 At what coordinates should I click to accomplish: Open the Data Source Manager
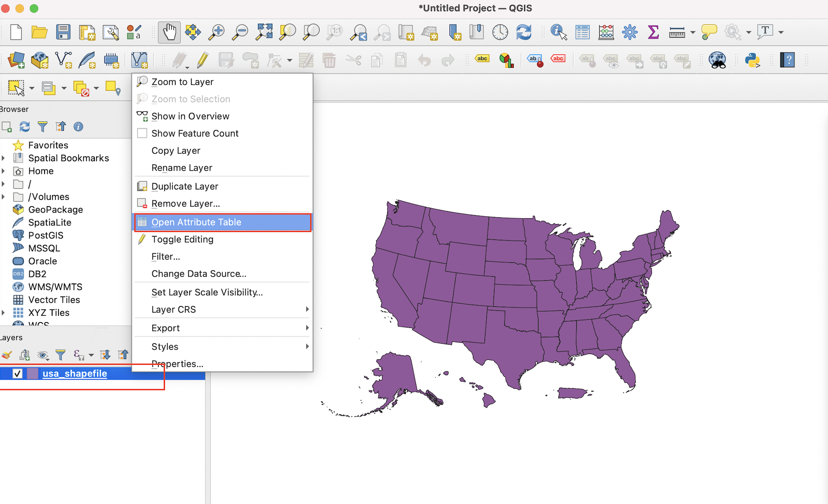(x=17, y=60)
